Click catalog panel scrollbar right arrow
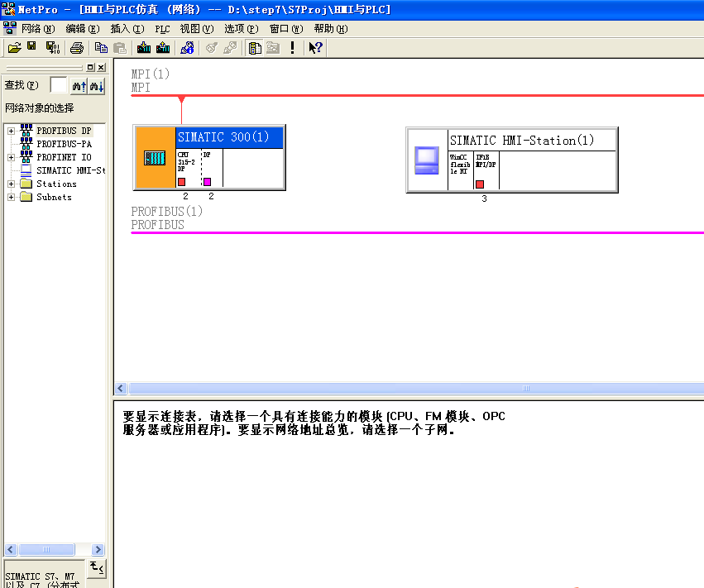This screenshot has height=588, width=704. [x=98, y=549]
